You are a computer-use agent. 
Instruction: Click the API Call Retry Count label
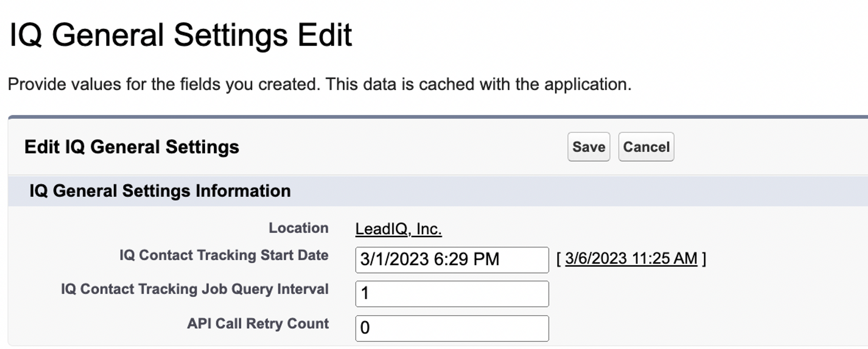[258, 324]
